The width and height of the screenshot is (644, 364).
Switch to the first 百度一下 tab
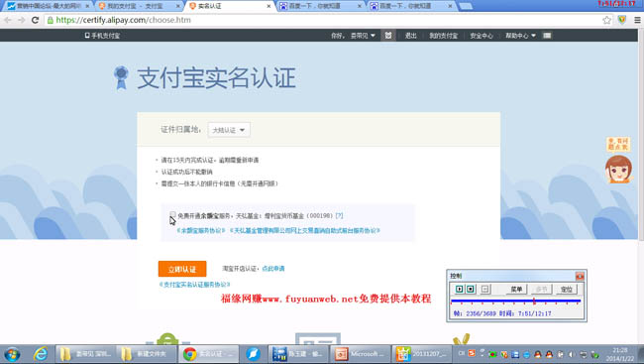coord(320,6)
